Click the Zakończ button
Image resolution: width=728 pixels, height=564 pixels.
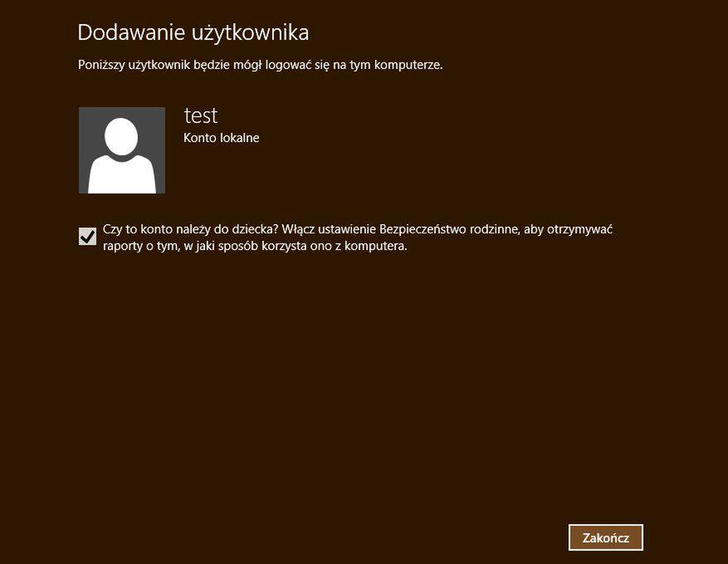click(x=605, y=537)
